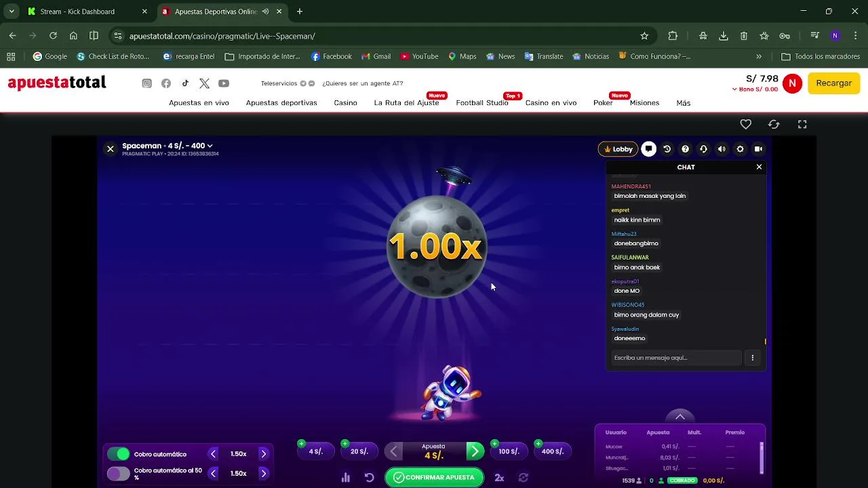
Task: Enter fullscreen mode for the game
Action: pos(802,124)
